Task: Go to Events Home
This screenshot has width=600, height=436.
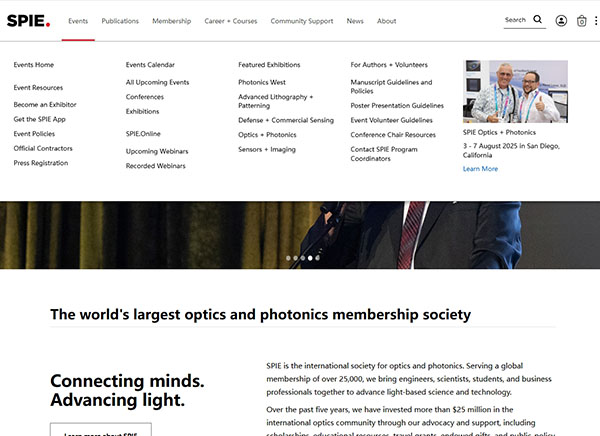Action: (x=34, y=65)
